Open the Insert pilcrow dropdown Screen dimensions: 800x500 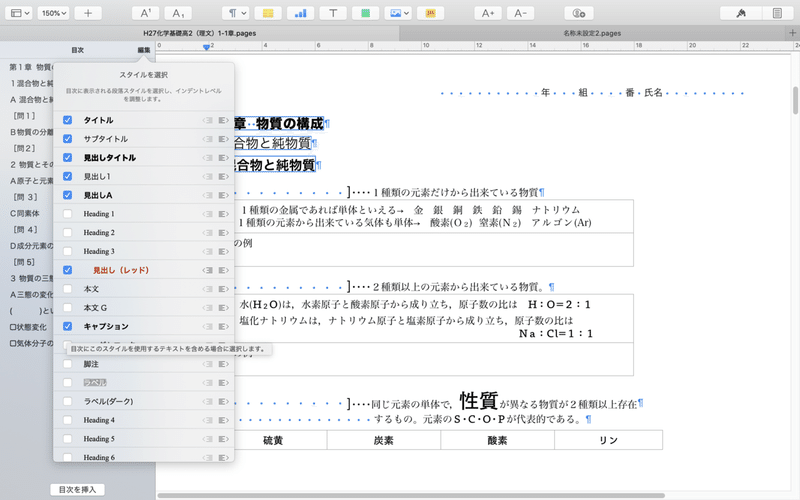(x=236, y=13)
